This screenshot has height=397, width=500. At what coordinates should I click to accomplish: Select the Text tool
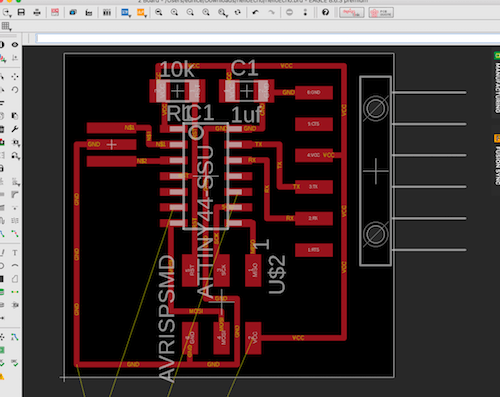click(15, 253)
